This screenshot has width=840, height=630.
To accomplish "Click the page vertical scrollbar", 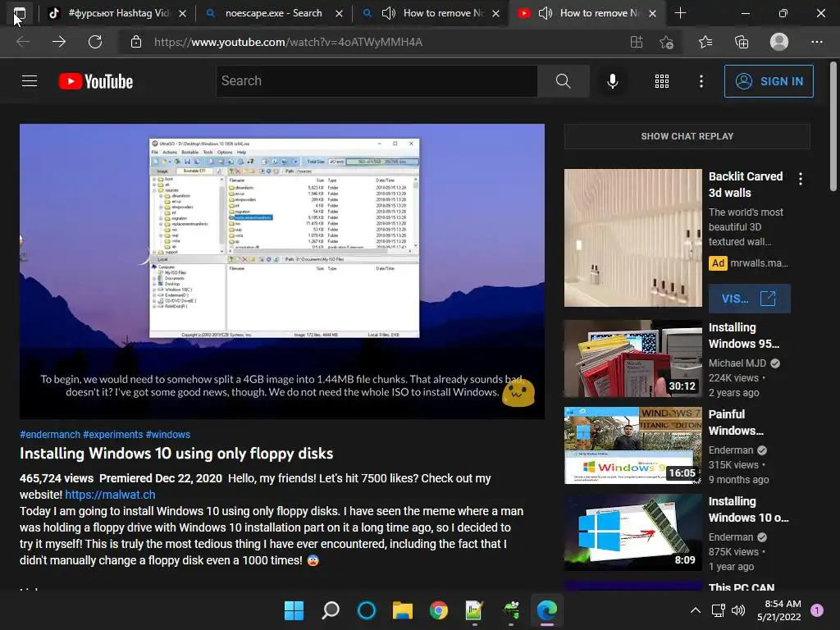I will 833,126.
